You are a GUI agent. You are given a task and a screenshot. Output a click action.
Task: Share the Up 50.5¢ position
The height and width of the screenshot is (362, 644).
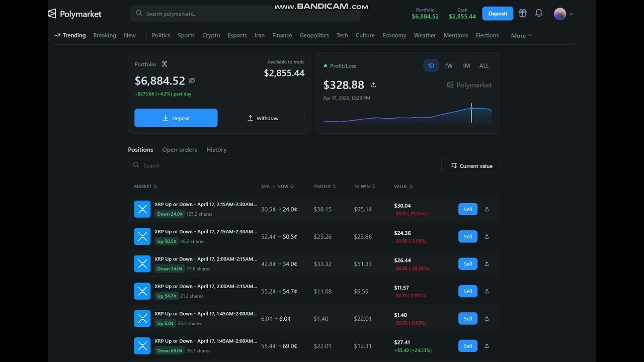coord(487,236)
